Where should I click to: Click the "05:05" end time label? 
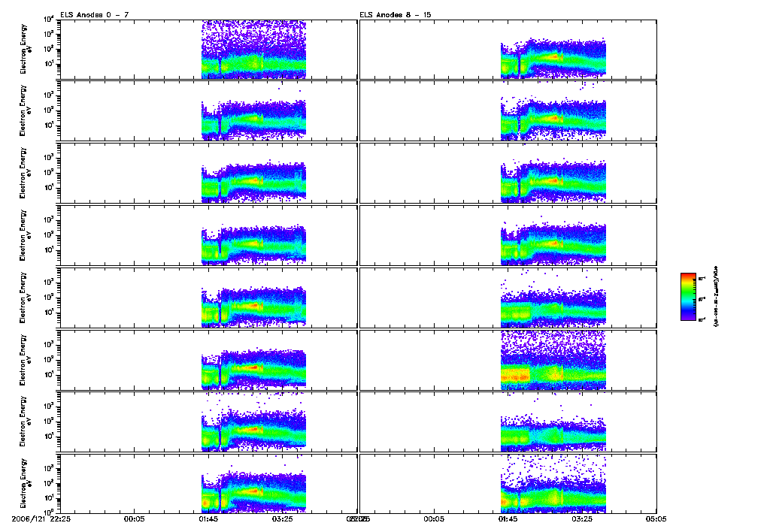(656, 518)
